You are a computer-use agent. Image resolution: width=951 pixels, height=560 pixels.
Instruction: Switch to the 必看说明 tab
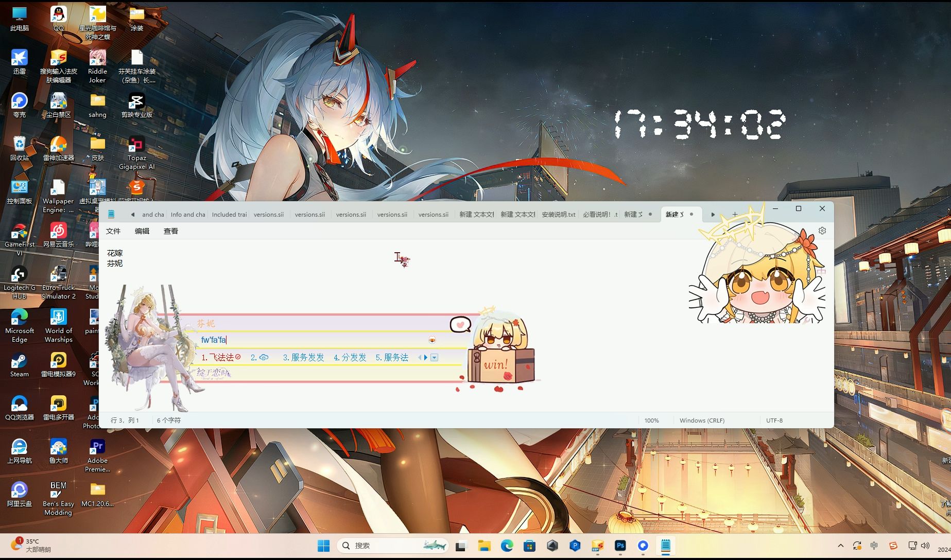pyautogui.click(x=600, y=215)
